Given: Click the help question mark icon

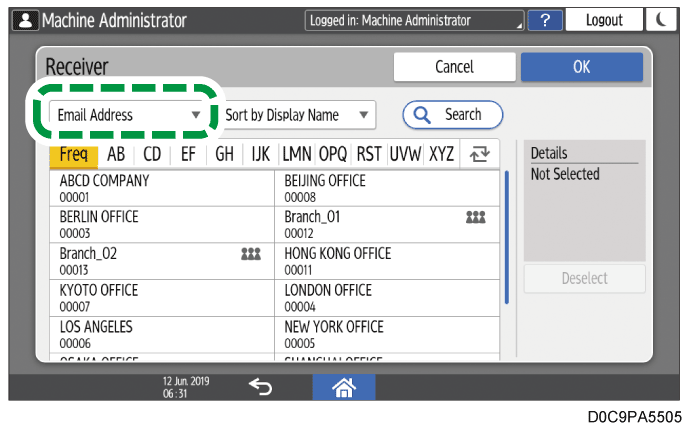Looking at the screenshot, I should point(543,20).
